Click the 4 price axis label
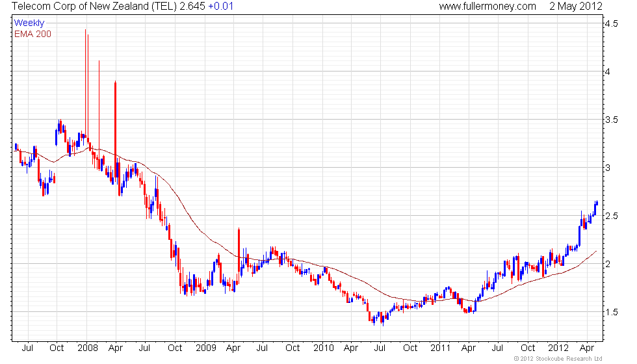This screenshot has width=637, height=364. [x=608, y=71]
